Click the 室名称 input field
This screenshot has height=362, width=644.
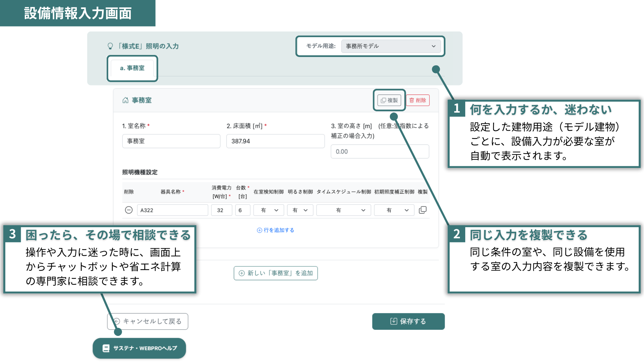[x=171, y=141]
